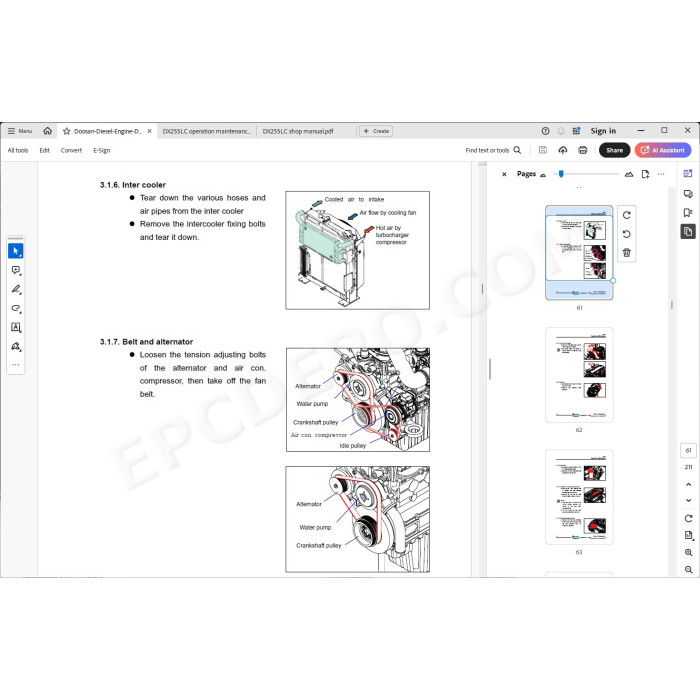Go to the Home view
Screen dimensions: 700x700
pyautogui.click(x=47, y=131)
